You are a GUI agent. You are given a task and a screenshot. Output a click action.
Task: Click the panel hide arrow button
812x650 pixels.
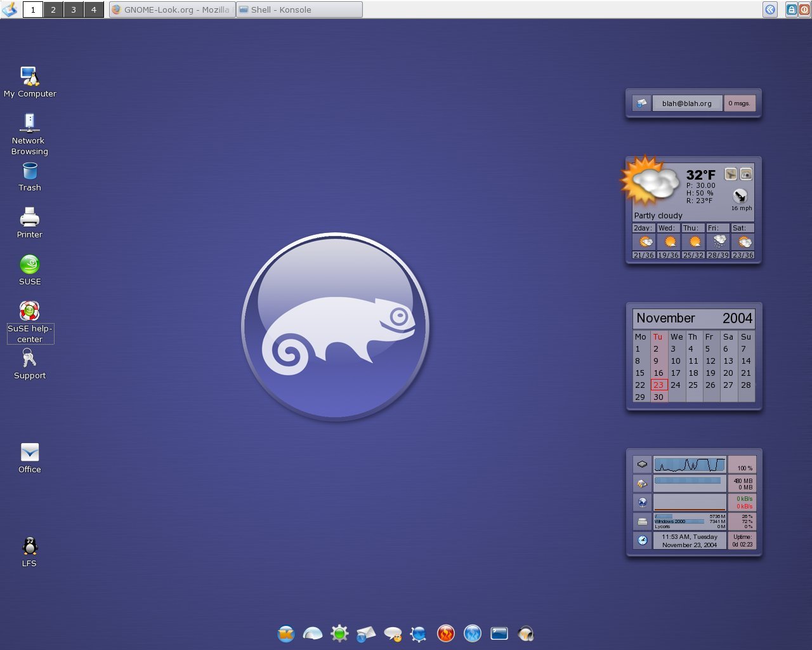tap(770, 9)
